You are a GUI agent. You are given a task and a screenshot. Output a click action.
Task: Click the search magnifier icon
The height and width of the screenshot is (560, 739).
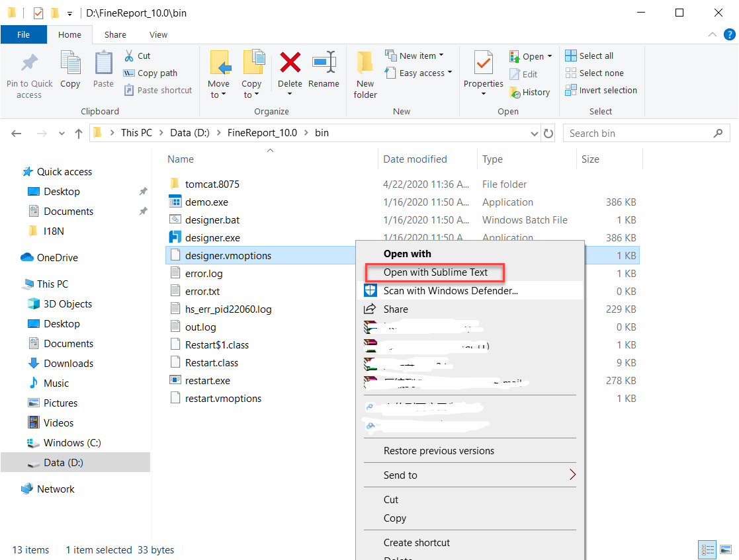(x=718, y=134)
